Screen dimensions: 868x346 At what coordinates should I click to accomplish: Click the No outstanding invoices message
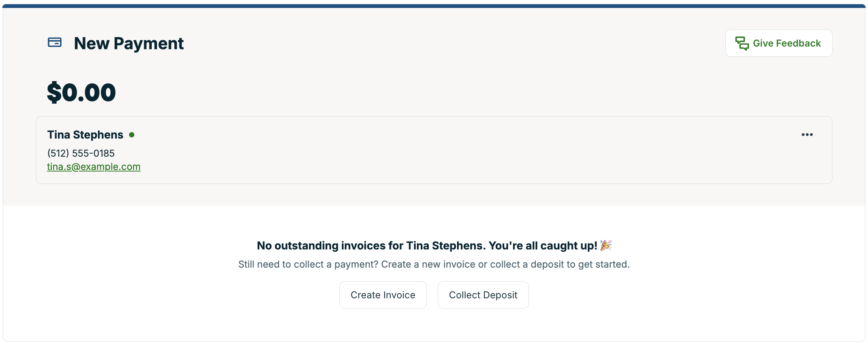tap(371, 246)
